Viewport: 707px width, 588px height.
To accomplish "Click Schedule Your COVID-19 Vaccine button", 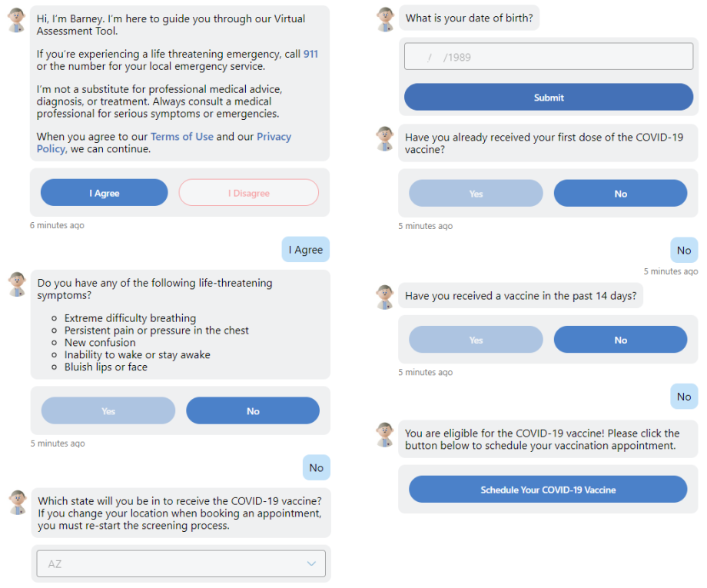I will [x=548, y=490].
